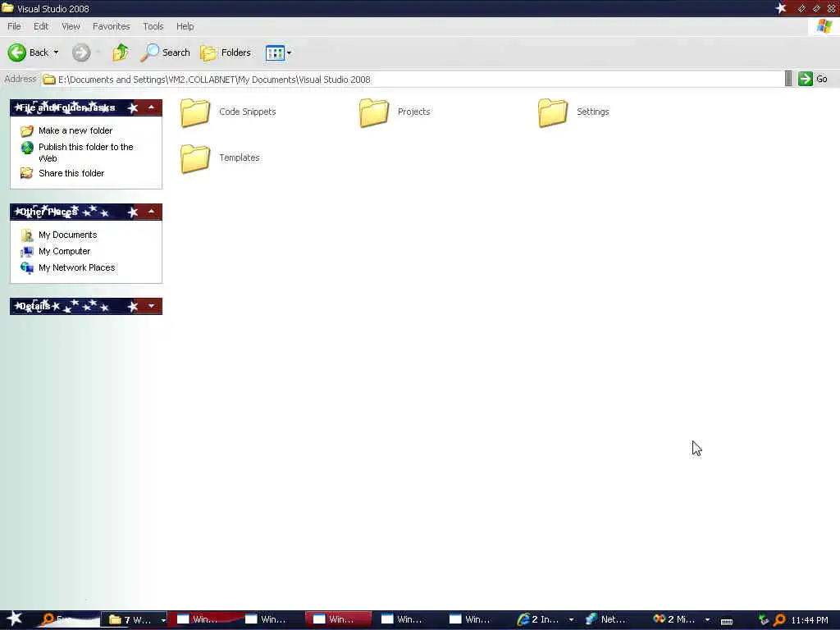Expand the address bar dropdown list

788,79
